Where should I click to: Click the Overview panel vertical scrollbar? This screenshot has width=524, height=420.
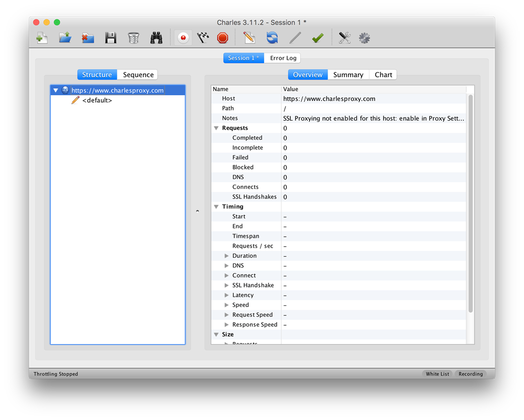471,204
